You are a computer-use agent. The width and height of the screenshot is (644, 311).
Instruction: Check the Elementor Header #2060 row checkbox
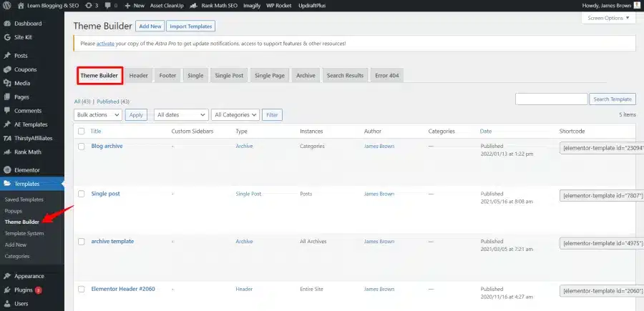point(82,290)
